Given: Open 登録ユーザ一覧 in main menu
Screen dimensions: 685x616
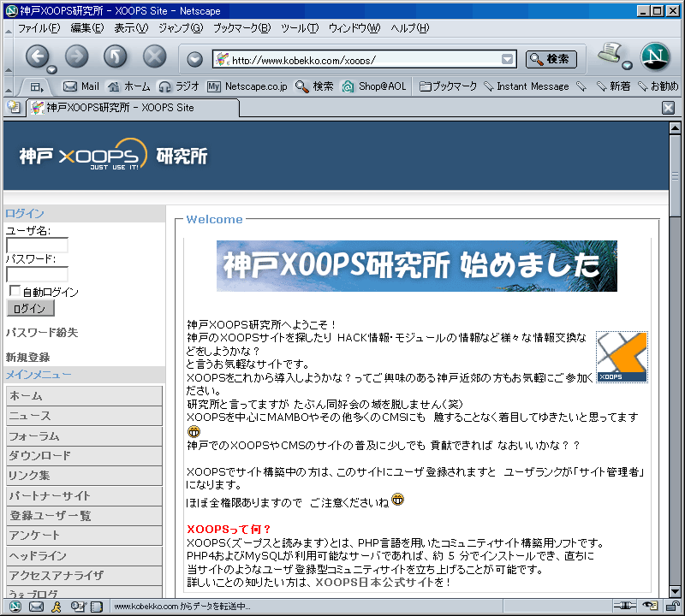Looking at the screenshot, I should [84, 516].
